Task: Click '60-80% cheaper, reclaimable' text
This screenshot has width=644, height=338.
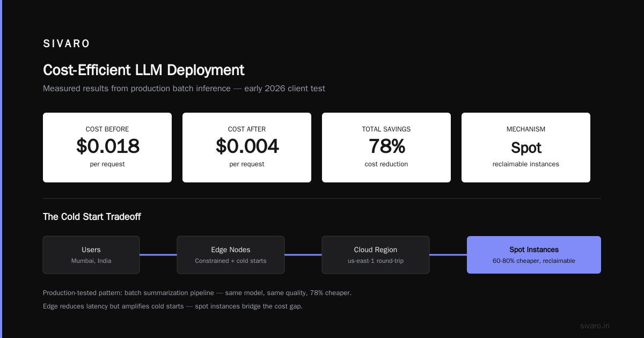Action: click(534, 261)
